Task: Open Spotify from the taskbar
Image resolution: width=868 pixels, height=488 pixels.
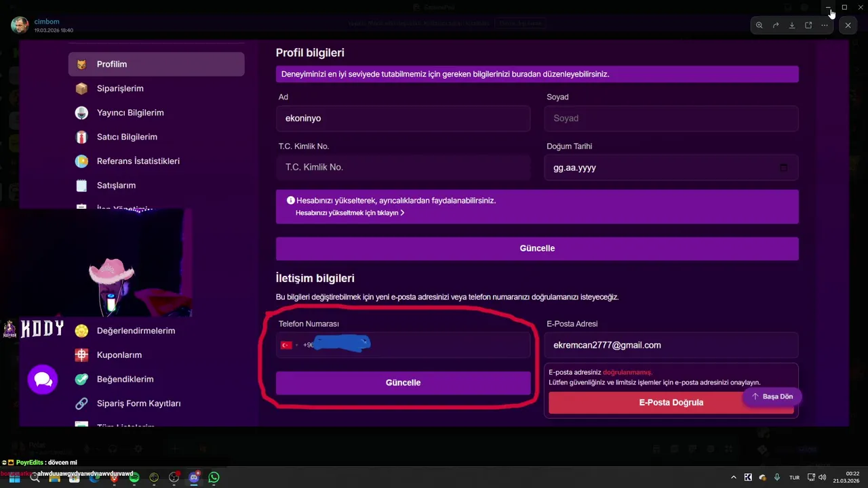Action: pyautogui.click(x=134, y=477)
